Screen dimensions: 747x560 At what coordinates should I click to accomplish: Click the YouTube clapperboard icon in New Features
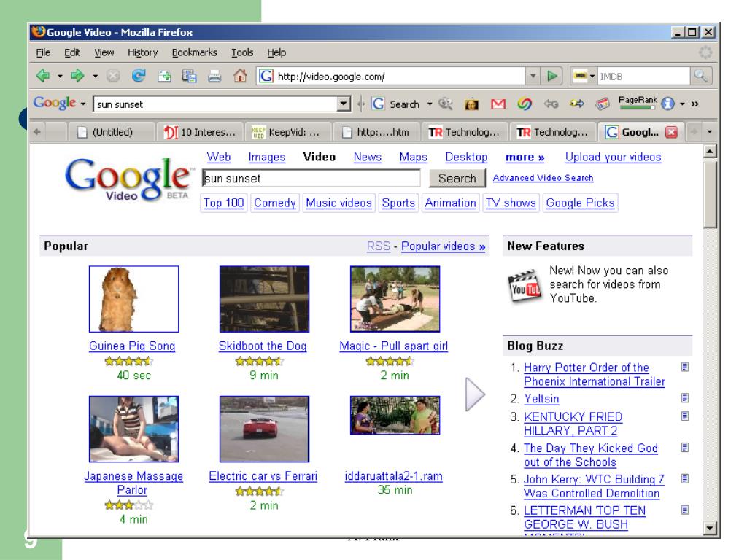click(524, 286)
